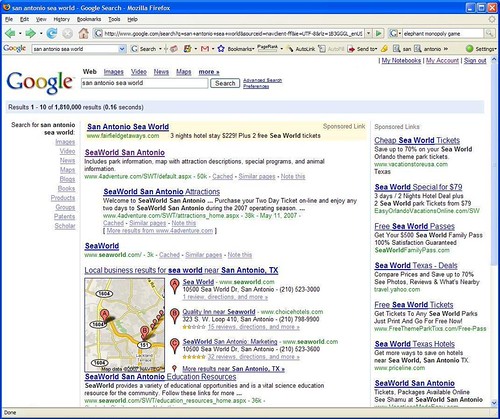Open Google toolbar Settings
The image size is (500, 419).
coord(481,49)
